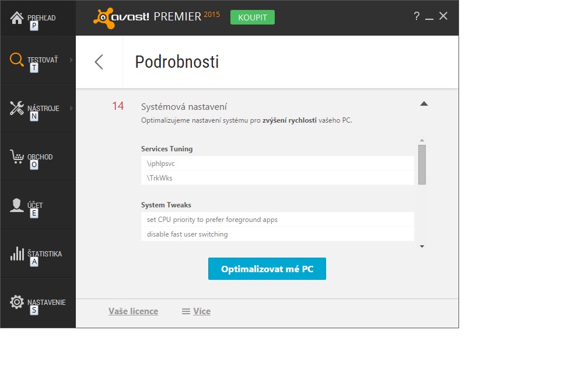
Task: Open the Přehľad home icon
Action: [x=16, y=18]
